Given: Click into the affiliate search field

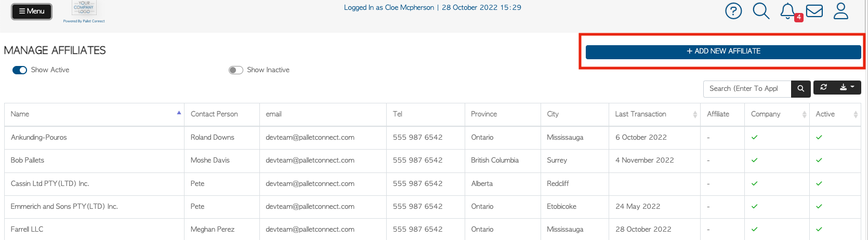Looking at the screenshot, I should click(x=747, y=89).
